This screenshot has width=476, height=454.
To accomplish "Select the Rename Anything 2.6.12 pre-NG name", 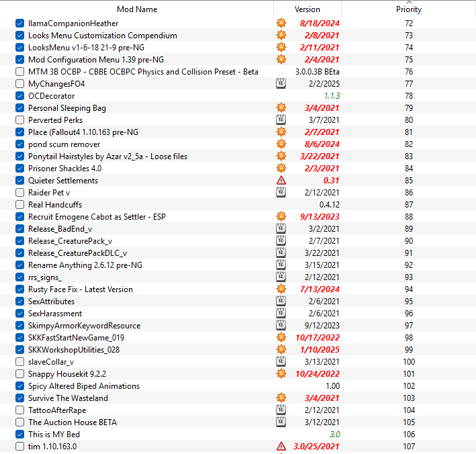I will coord(85,265).
